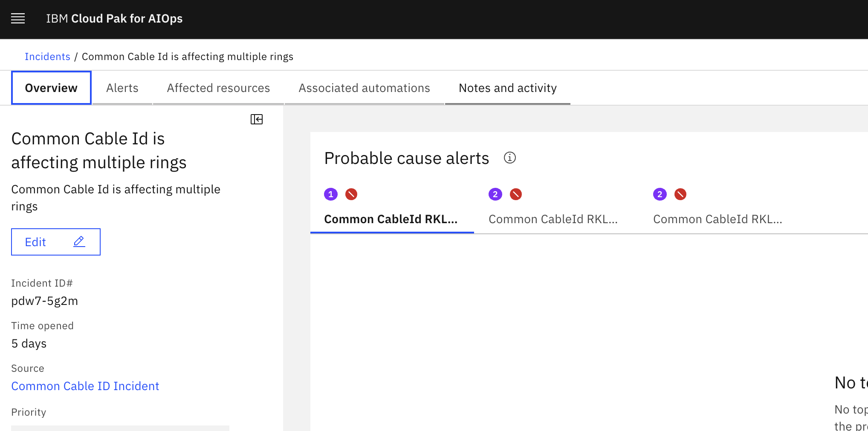Open the Affected resources tab
The image size is (868, 431).
coord(218,88)
